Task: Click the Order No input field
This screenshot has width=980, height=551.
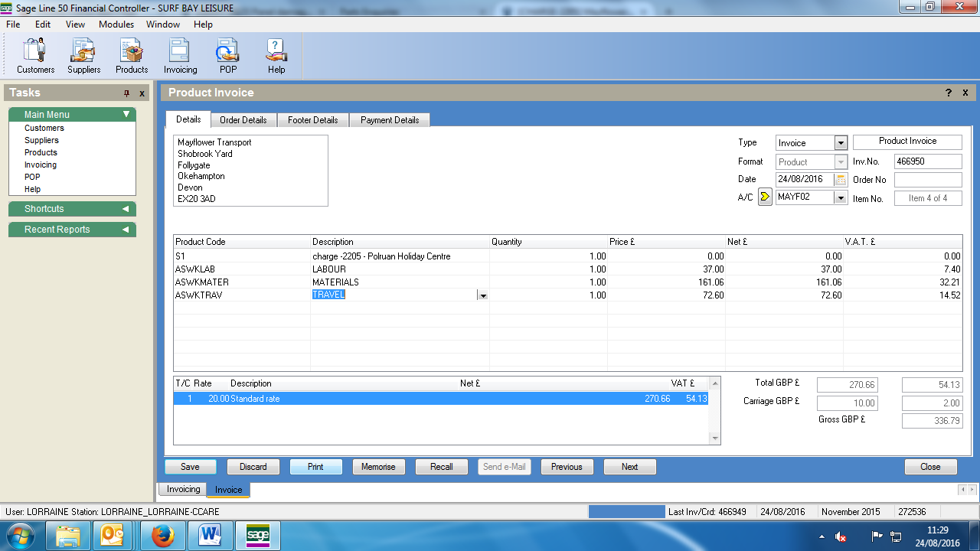Action: (x=927, y=180)
